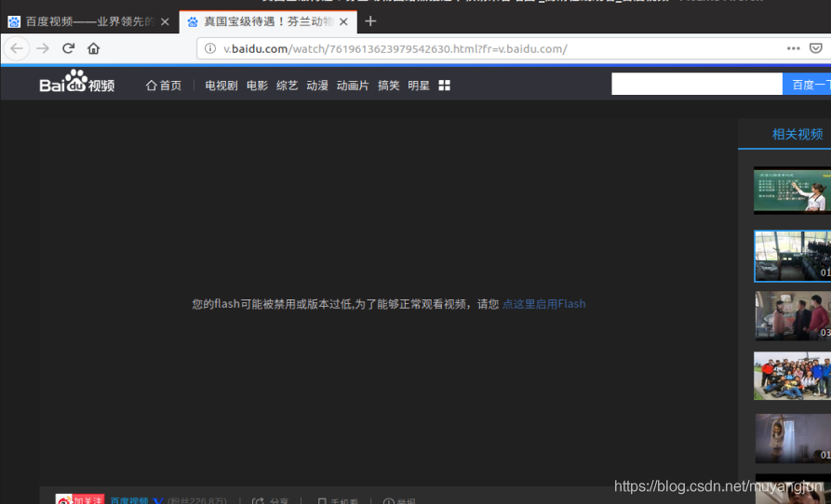Open the 综艺 category
The width and height of the screenshot is (831, 504).
click(287, 86)
